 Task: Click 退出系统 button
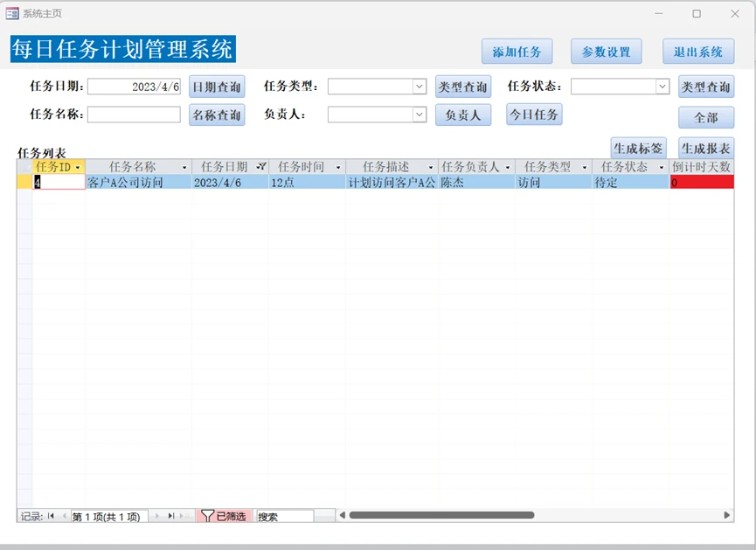point(698,52)
